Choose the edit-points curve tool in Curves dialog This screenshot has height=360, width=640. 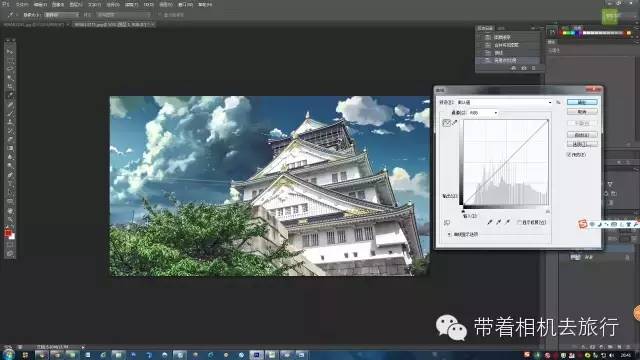[x=447, y=123]
